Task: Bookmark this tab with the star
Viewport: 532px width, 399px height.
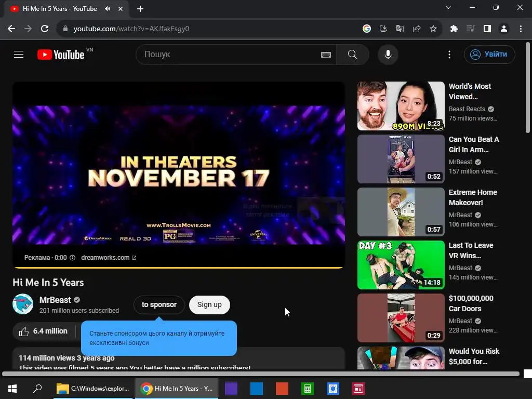Action: 433,29
